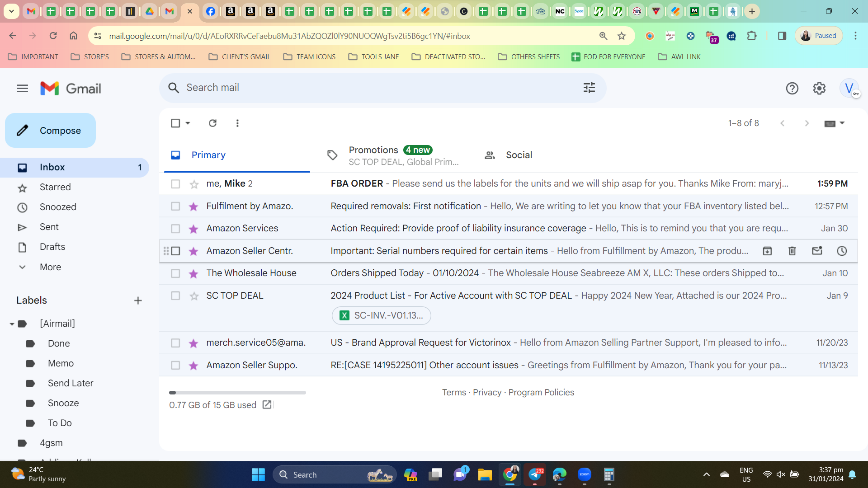Open Calculator from the taskbar

click(609, 474)
